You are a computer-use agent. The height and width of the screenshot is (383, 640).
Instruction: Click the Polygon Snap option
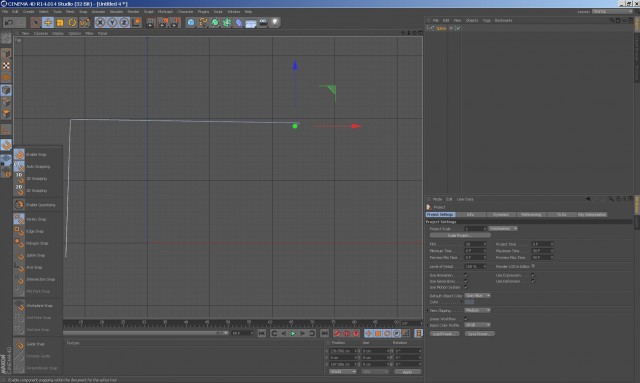point(37,243)
